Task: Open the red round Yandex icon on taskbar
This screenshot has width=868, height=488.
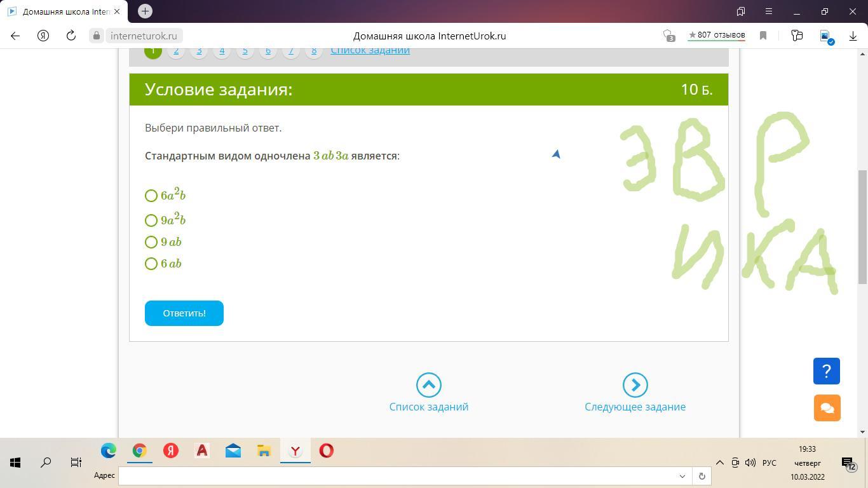Action: [171, 451]
